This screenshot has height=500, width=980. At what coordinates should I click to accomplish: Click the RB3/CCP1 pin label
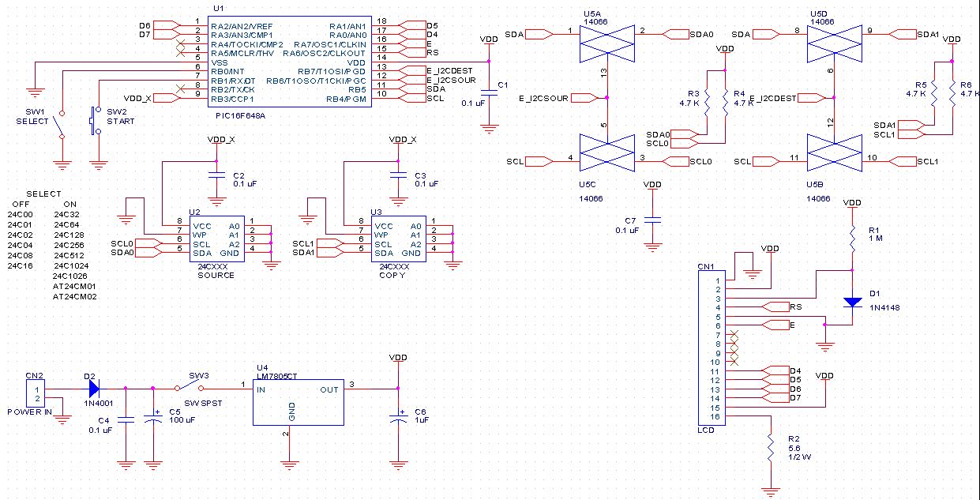232,99
